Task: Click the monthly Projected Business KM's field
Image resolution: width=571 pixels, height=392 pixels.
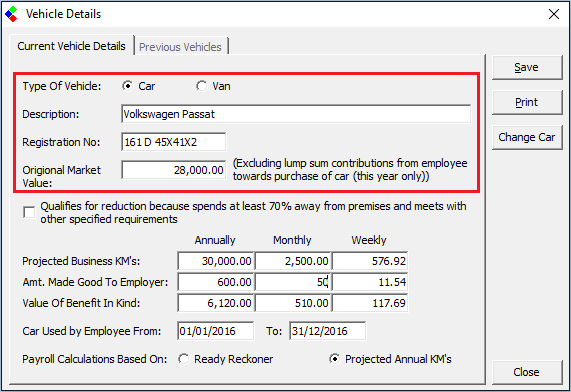Action: pyautogui.click(x=293, y=261)
